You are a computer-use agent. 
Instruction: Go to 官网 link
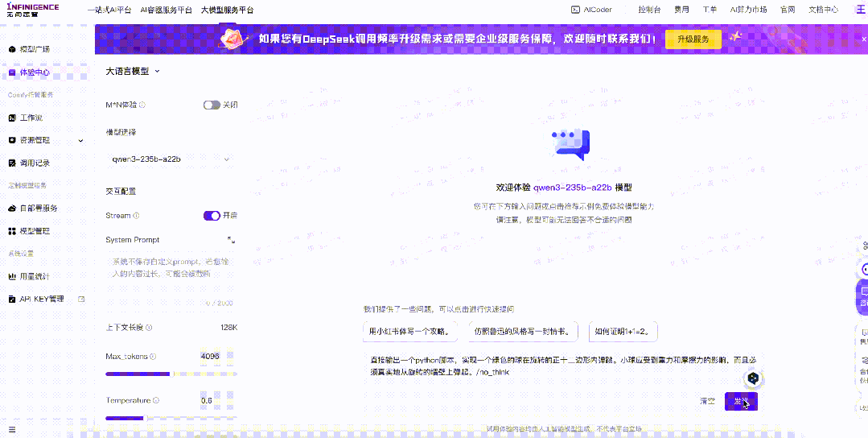pyautogui.click(x=788, y=10)
